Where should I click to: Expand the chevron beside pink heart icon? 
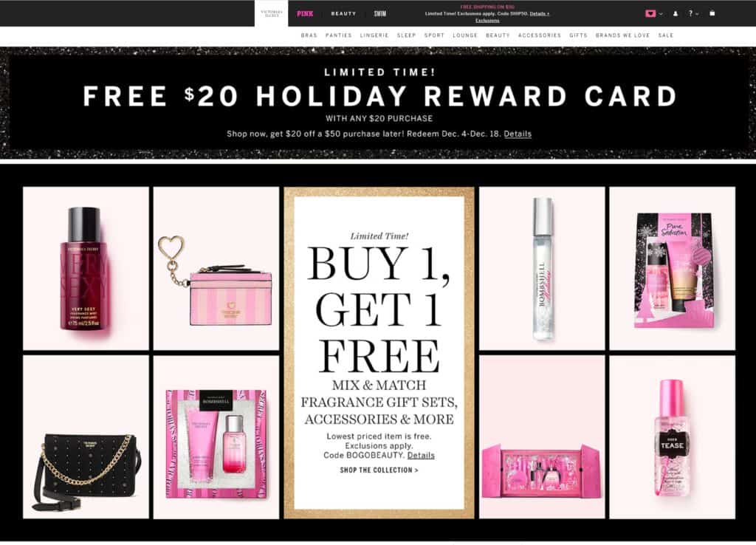(661, 14)
